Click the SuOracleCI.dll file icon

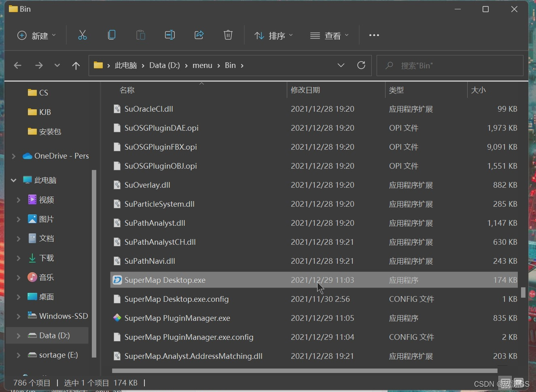click(117, 109)
